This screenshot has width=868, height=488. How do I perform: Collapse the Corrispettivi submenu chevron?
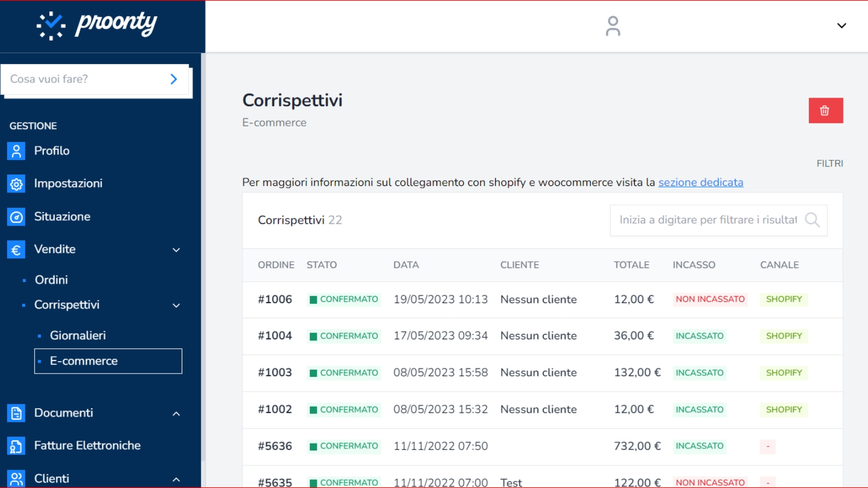176,305
